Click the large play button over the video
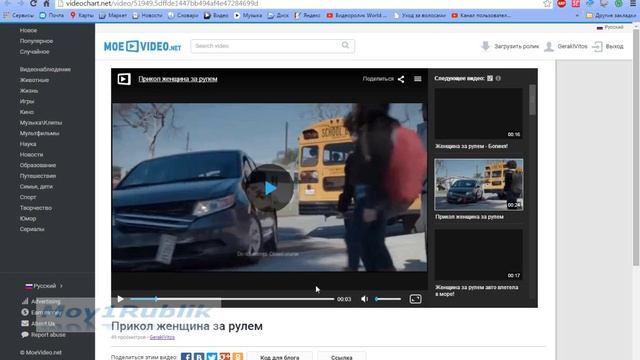The height and width of the screenshot is (360, 640). click(270, 188)
